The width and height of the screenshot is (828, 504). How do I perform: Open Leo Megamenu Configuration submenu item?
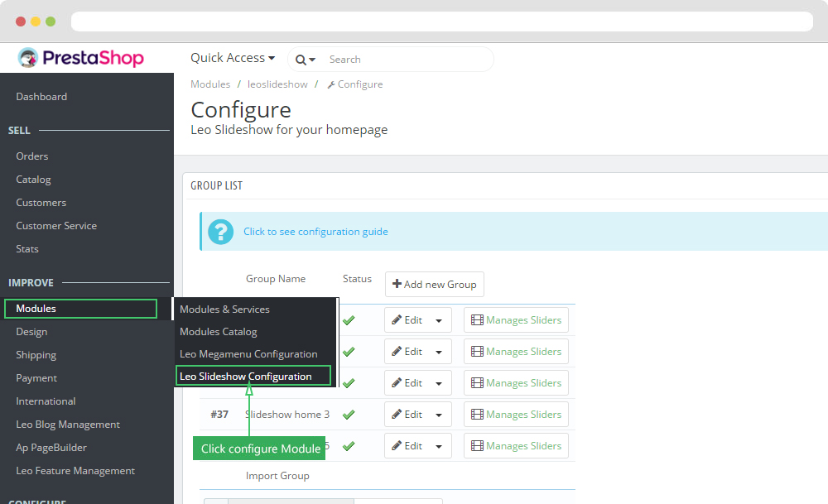pyautogui.click(x=248, y=354)
